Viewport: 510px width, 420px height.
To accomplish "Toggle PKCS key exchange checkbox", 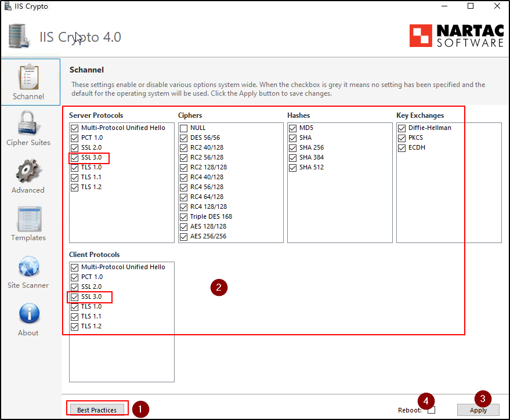I will click(x=402, y=138).
